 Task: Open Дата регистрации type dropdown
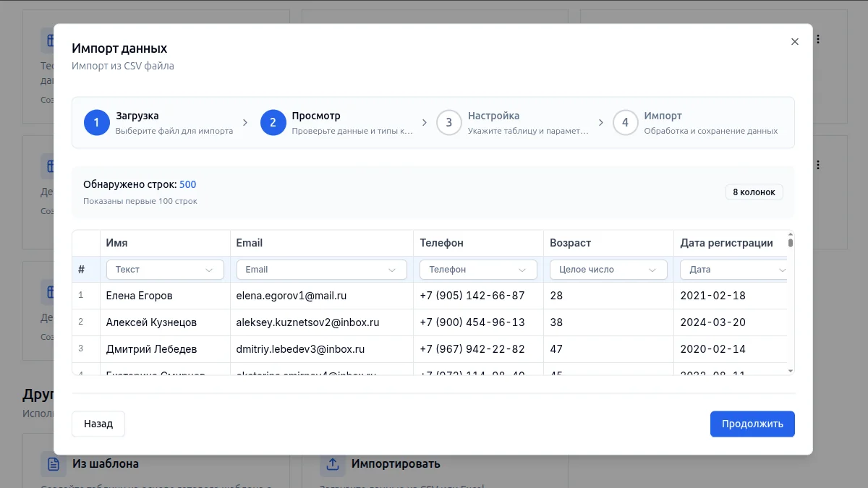733,270
